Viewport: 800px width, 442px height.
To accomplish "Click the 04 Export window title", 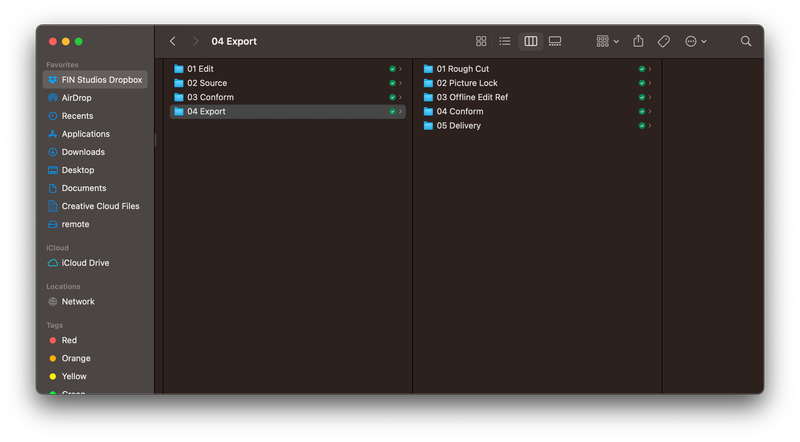I will pyautogui.click(x=234, y=41).
